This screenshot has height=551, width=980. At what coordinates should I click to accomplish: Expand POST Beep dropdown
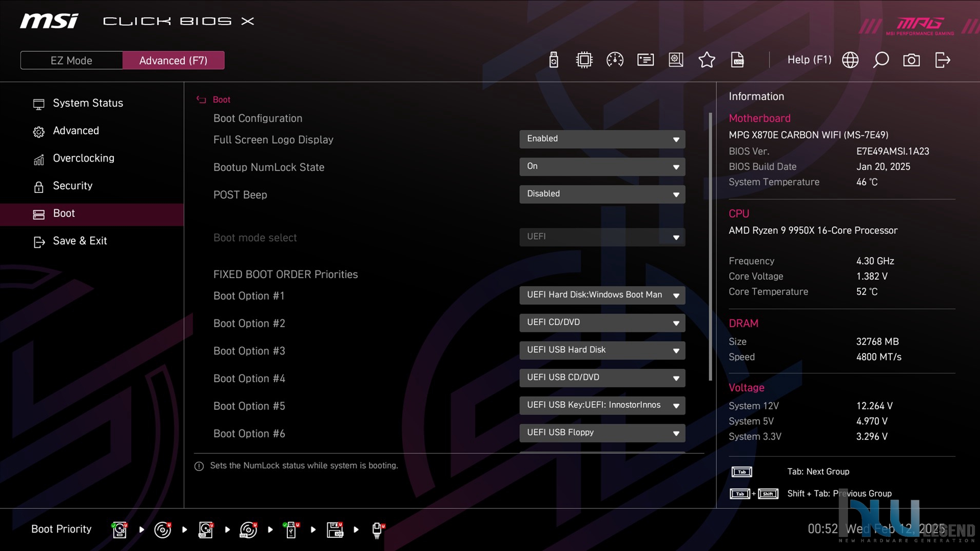602,194
